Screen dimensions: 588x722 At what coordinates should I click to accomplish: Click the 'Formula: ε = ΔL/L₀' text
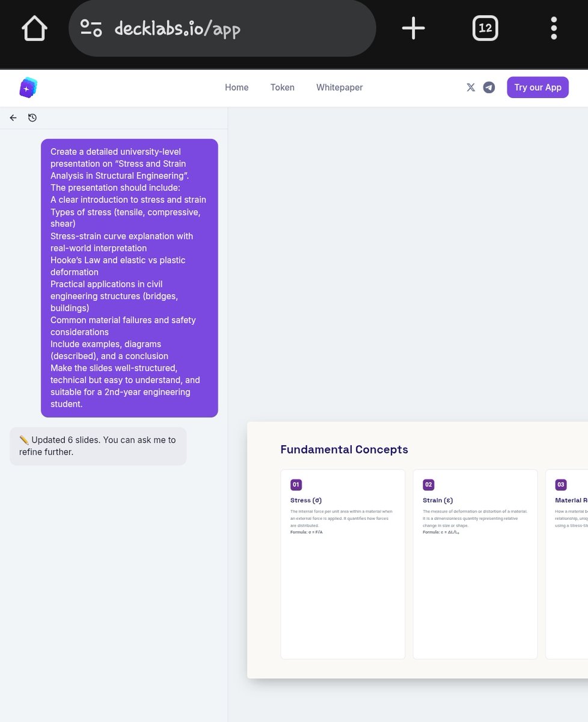[441, 532]
